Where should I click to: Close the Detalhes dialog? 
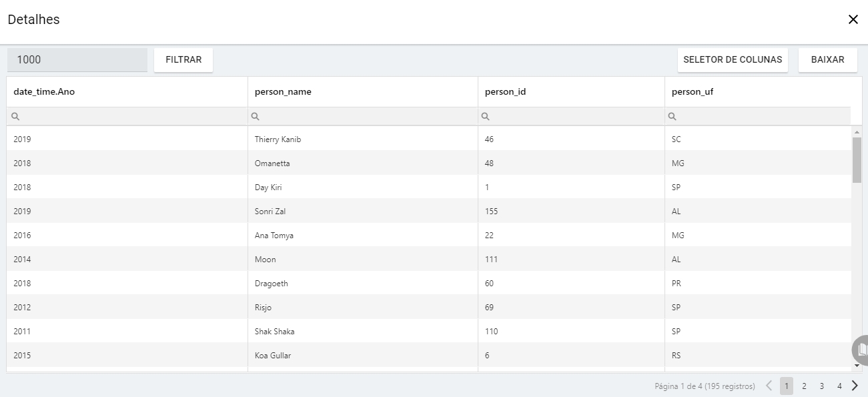point(853,20)
